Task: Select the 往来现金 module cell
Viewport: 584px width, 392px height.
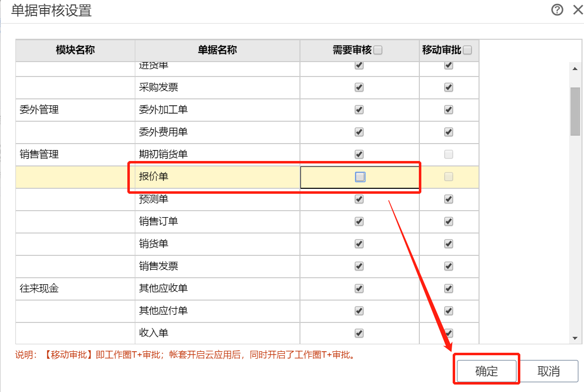Action: click(75, 289)
